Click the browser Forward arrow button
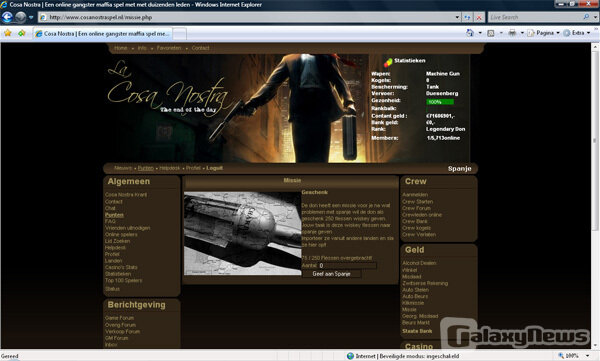This screenshot has height=361, width=600. 20,17
